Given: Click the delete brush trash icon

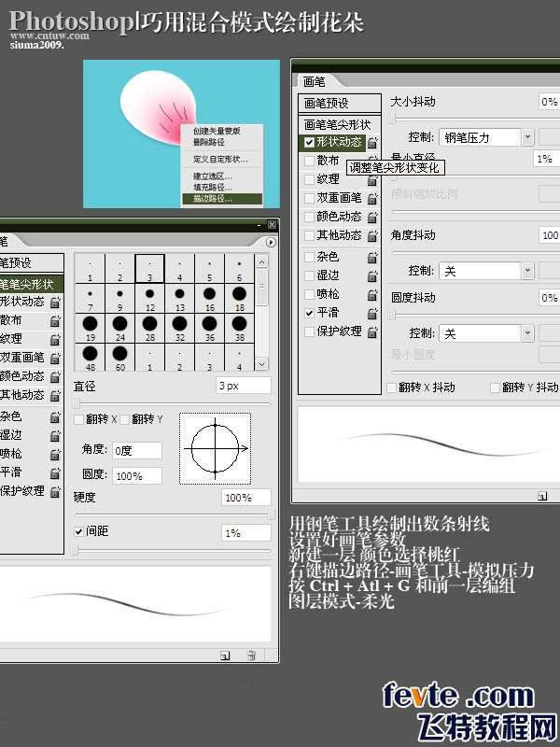Looking at the screenshot, I should pos(251,655).
